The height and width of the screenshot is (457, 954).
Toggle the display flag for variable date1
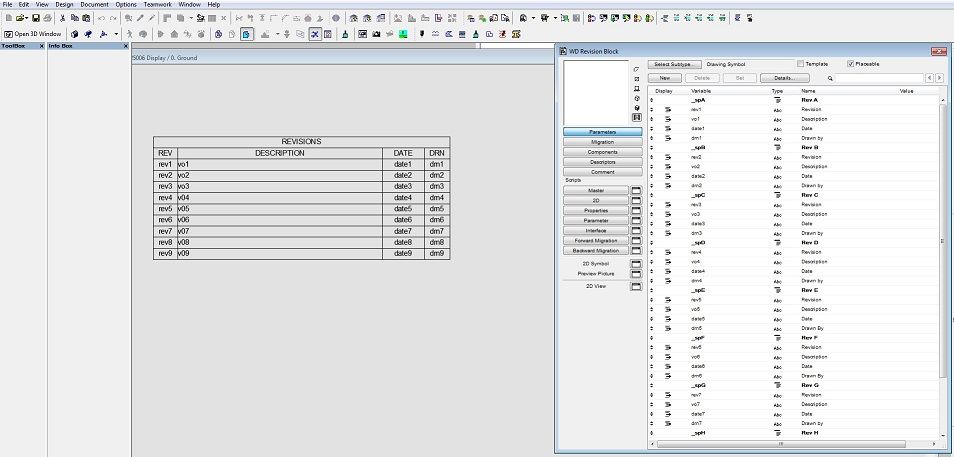(x=668, y=128)
